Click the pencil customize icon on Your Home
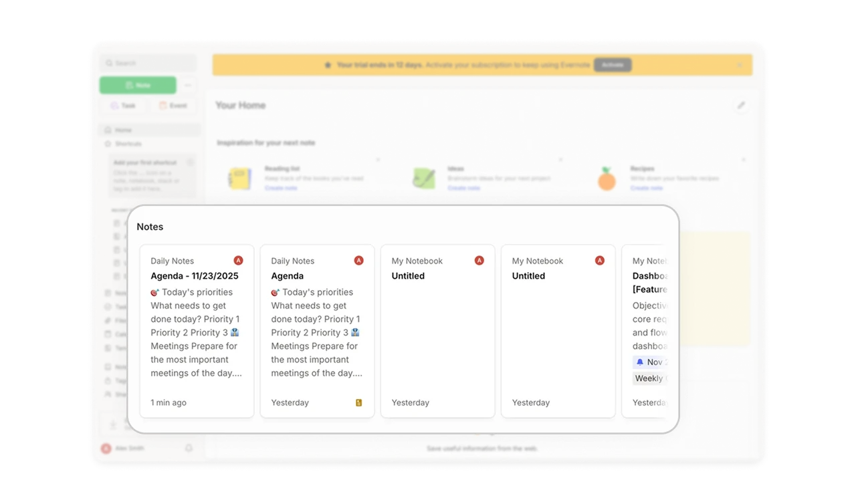The image size is (856, 504). pos(741,105)
